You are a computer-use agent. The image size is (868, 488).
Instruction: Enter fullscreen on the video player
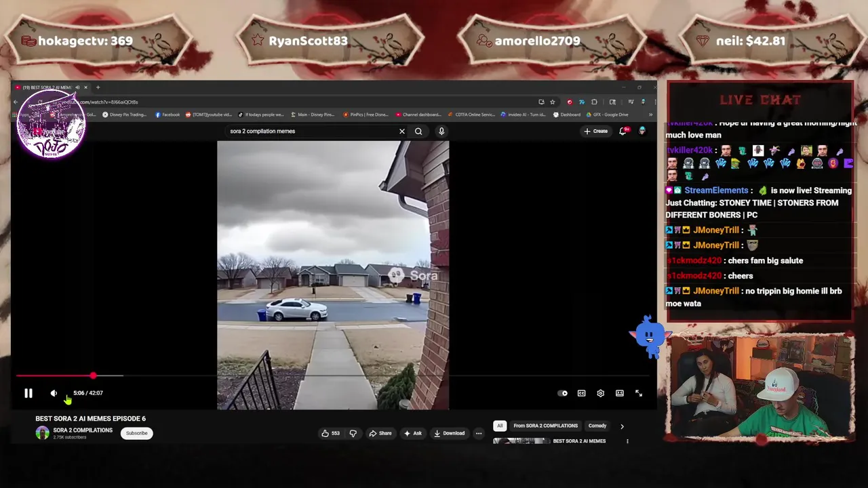[638, 393]
